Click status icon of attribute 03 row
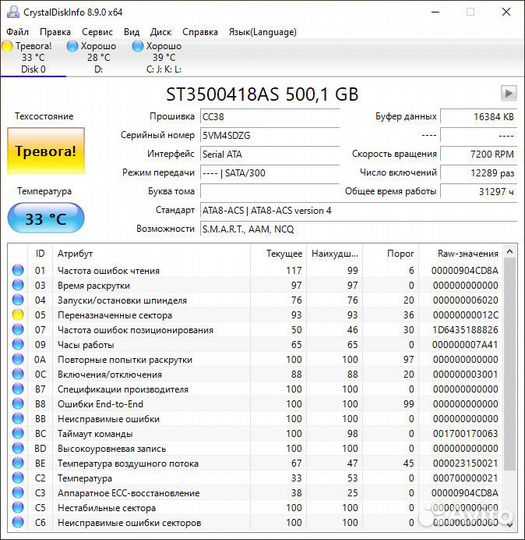Image resolution: width=525 pixels, height=540 pixels. click(18, 285)
